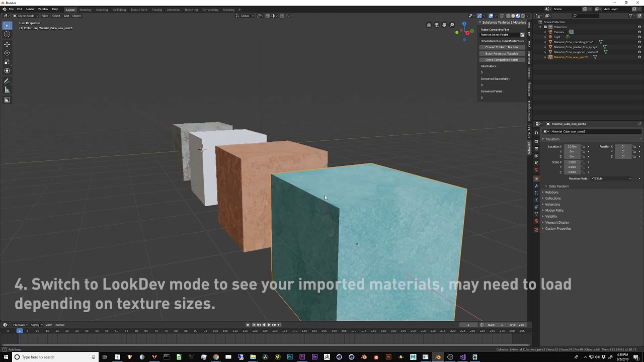Switch to Solid viewport shading
Image resolution: width=644 pixels, height=362 pixels.
513,16
